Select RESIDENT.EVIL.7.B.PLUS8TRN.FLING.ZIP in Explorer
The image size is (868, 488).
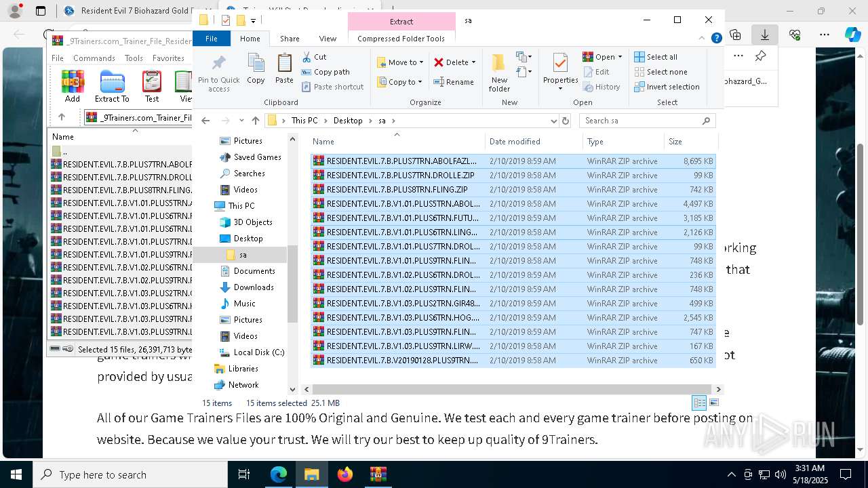pos(513,190)
